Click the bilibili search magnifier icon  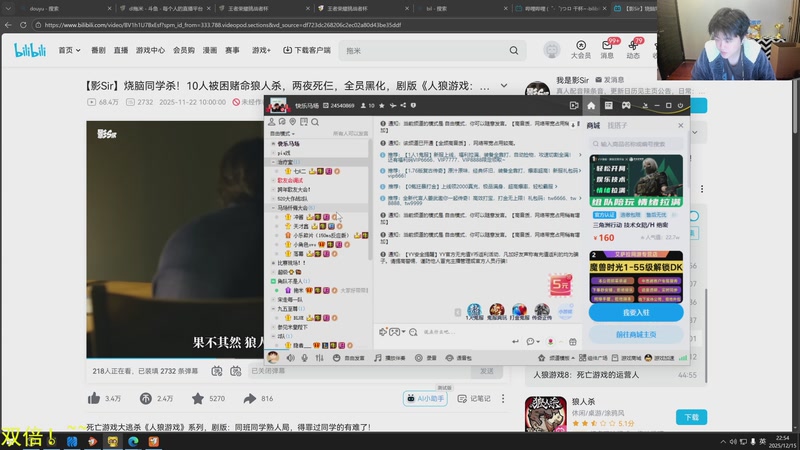click(514, 50)
